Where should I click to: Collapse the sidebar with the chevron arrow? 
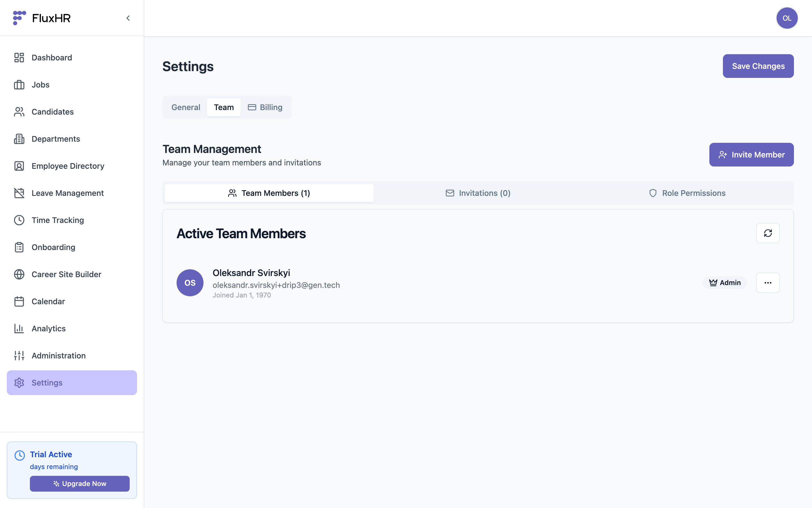pos(128,18)
